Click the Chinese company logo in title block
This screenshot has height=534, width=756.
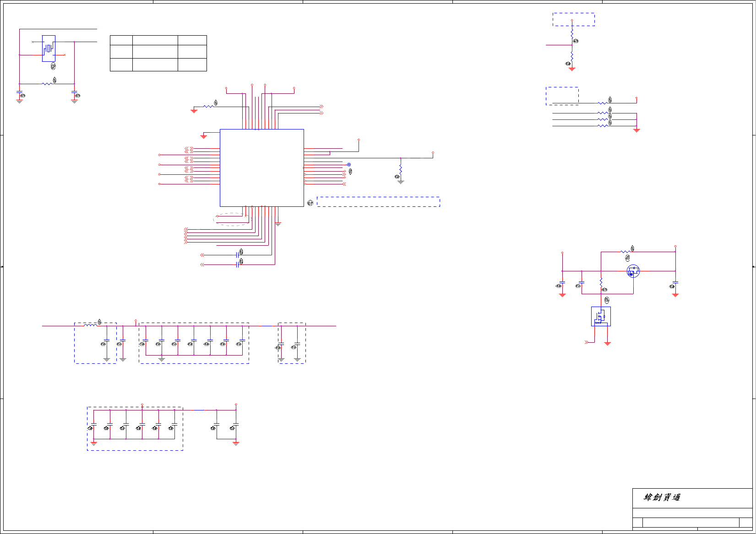(x=662, y=497)
